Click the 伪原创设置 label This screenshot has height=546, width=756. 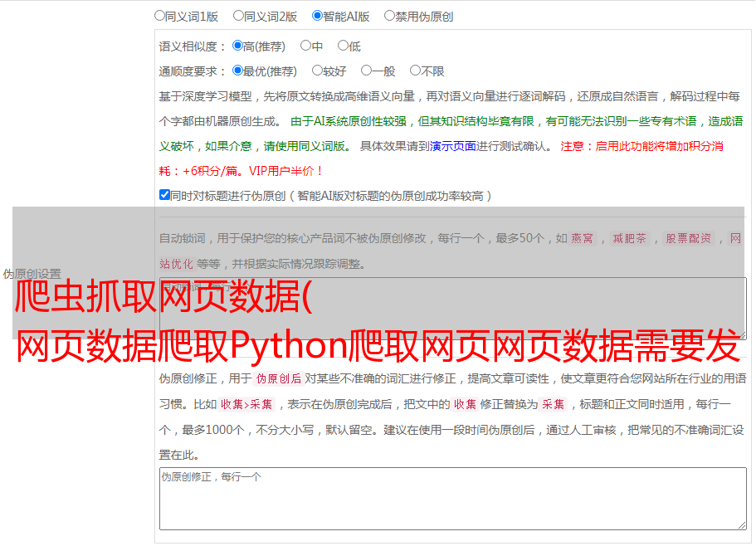click(32, 274)
